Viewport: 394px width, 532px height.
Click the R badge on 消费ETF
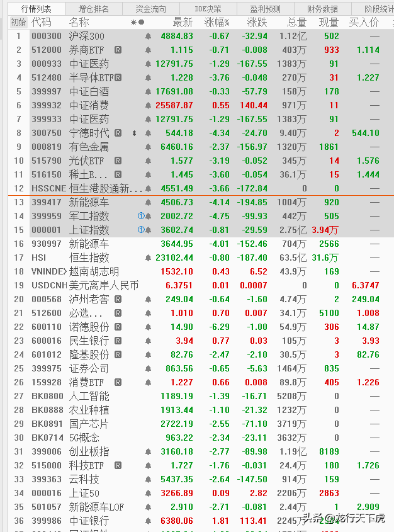[118, 382]
